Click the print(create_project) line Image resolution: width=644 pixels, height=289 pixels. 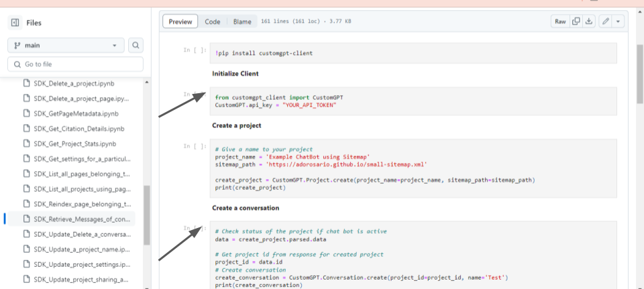click(250, 188)
